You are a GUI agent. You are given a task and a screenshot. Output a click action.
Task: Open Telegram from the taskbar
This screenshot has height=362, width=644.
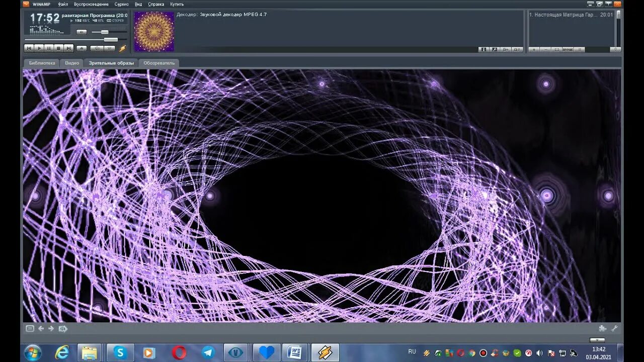tap(208, 352)
